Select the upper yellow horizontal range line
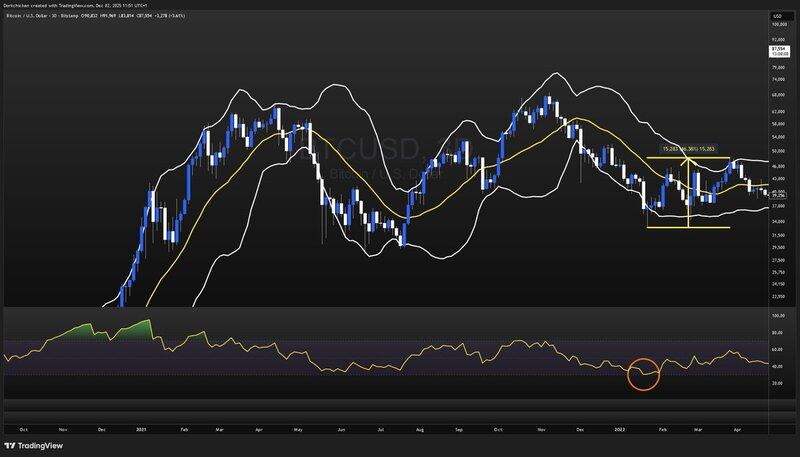 click(x=670, y=158)
